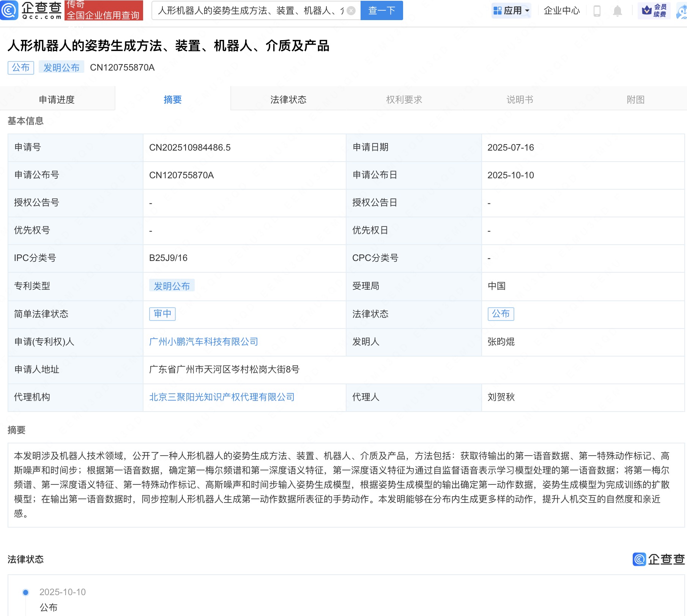Open the 附图 tab
The height and width of the screenshot is (616, 687).
(637, 99)
